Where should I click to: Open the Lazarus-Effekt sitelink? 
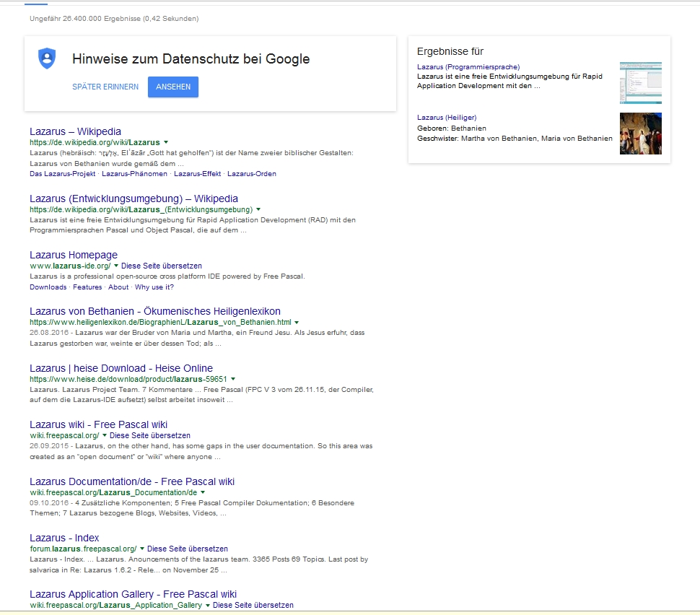(x=197, y=174)
